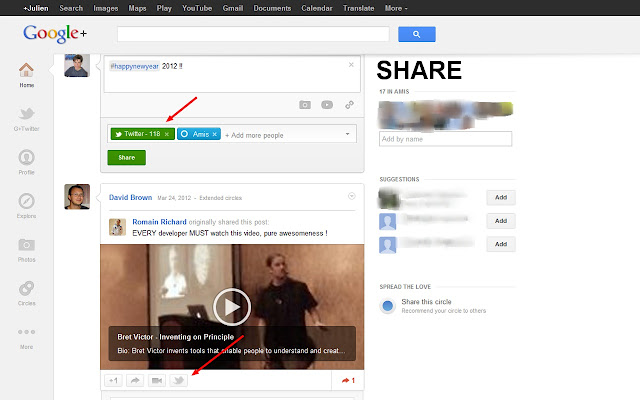The image size is (640, 400).
Task: Click the share arrow icon under the post
Action: [x=135, y=381]
